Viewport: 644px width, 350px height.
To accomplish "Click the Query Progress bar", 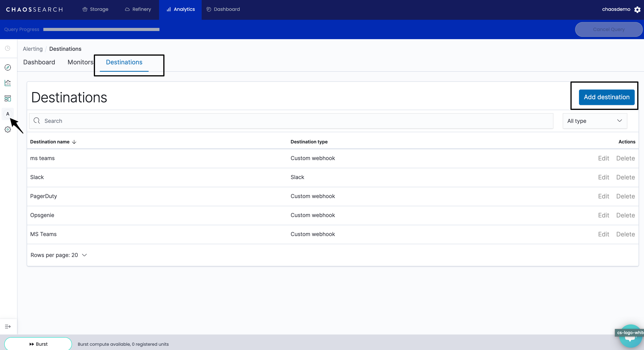I will [101, 29].
